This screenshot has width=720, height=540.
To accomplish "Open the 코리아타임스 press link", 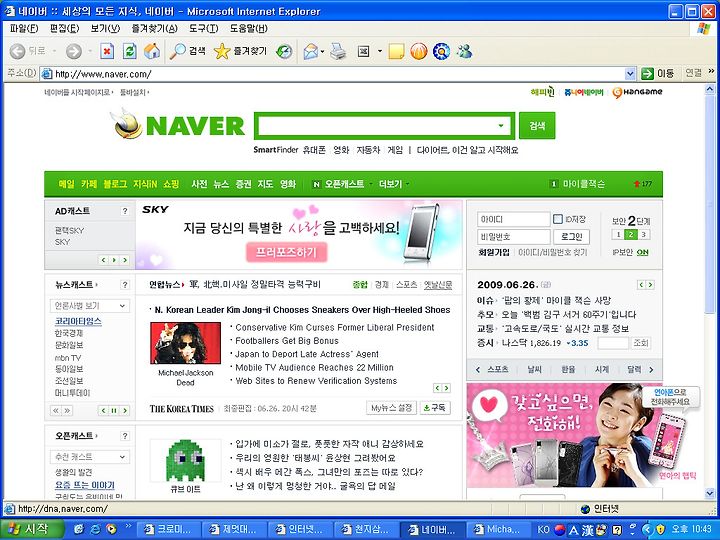I will coord(78,321).
